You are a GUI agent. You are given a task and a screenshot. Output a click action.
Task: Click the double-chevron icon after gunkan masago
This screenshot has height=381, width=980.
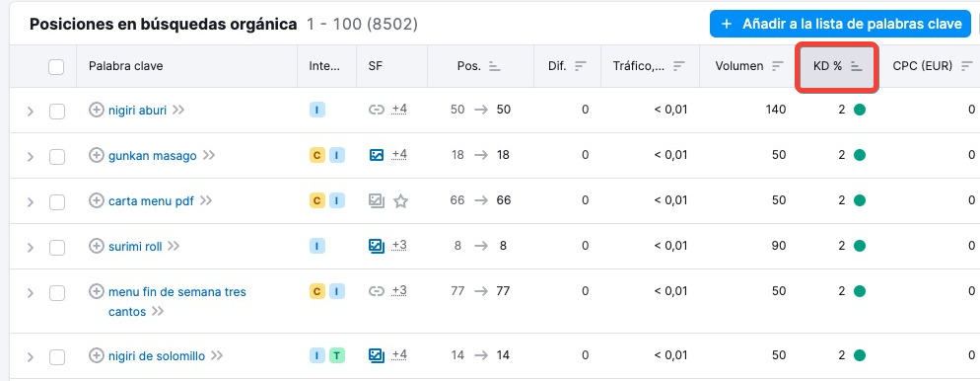tap(209, 155)
